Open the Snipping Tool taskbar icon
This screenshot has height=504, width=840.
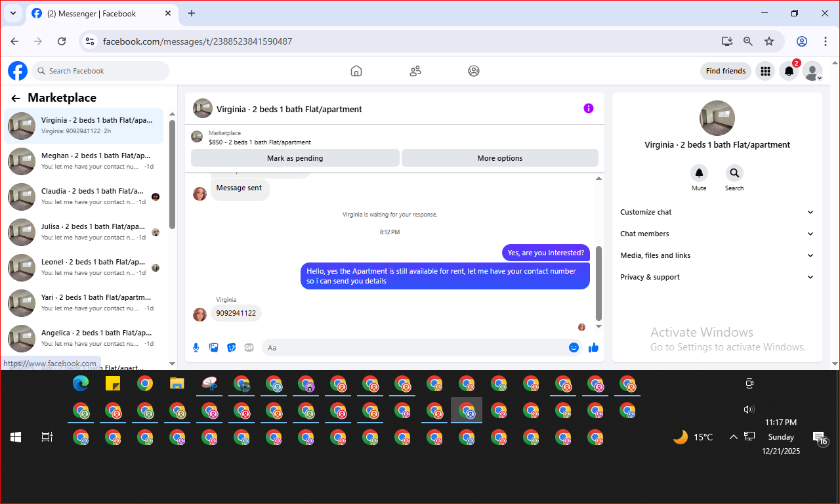[x=209, y=384]
